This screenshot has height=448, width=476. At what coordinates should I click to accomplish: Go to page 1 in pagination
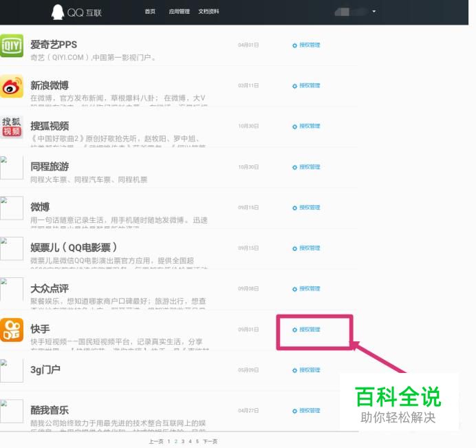pyautogui.click(x=169, y=441)
